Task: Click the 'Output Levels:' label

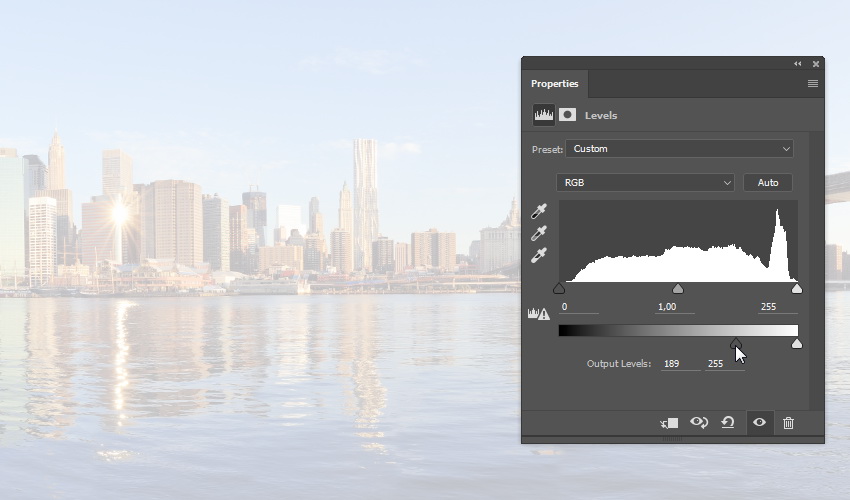Action: pos(619,364)
